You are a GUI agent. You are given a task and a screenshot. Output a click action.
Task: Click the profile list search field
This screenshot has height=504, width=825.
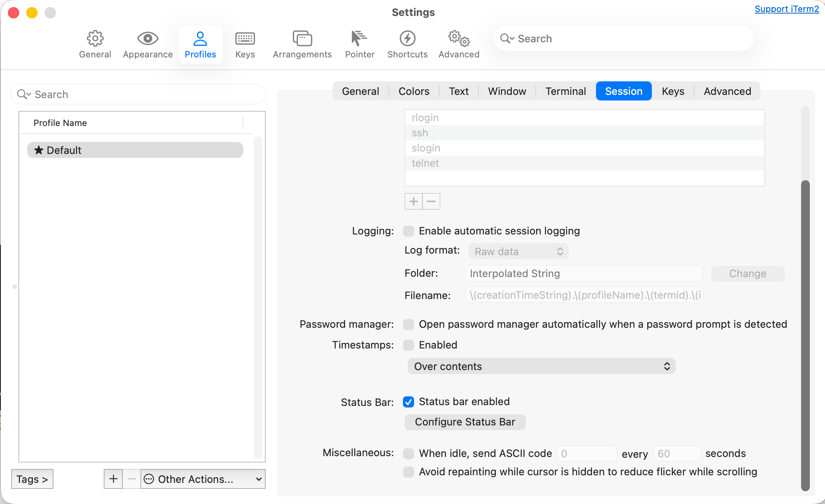tap(138, 94)
